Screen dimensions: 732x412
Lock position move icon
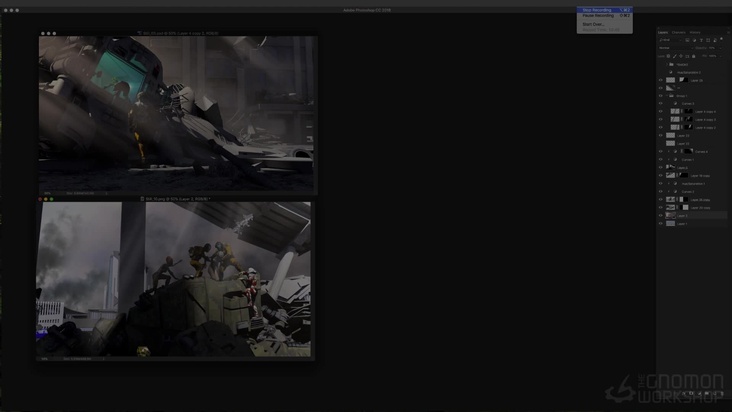681,56
